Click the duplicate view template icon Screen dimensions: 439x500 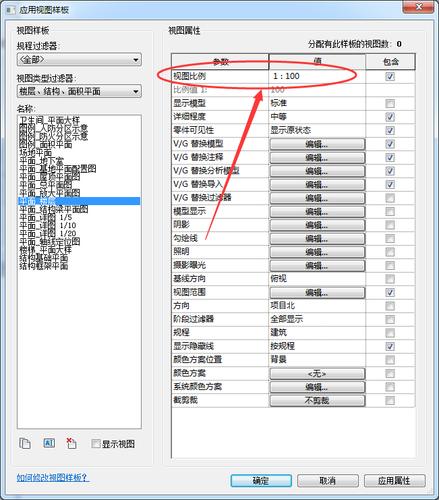pyautogui.click(x=25, y=443)
